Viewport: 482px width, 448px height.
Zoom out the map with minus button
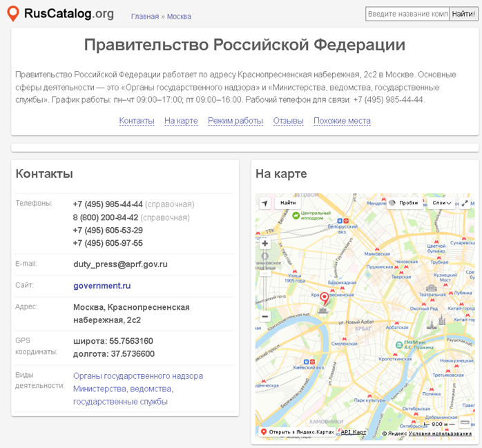pos(265,316)
